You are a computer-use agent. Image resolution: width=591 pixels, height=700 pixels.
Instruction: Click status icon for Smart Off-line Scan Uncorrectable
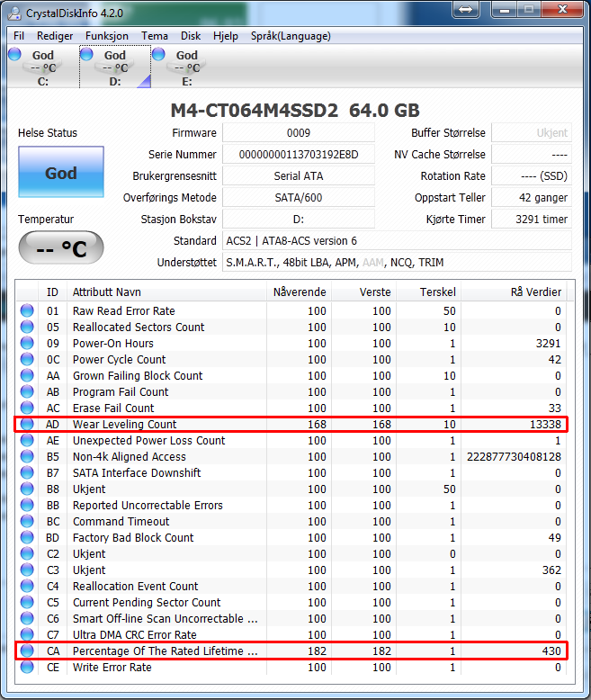click(x=27, y=618)
